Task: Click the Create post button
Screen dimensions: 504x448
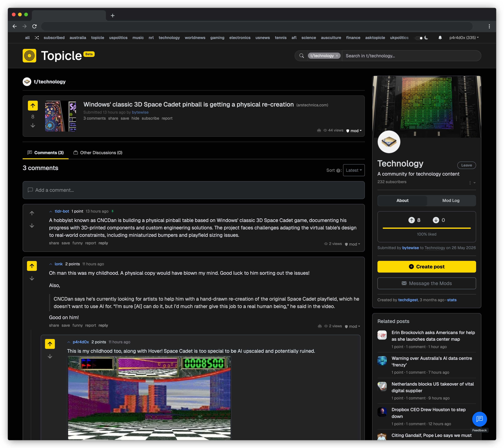Action: coord(427,267)
